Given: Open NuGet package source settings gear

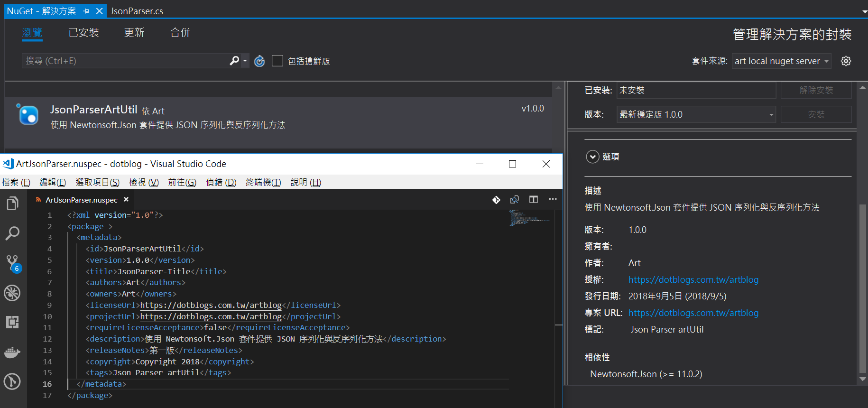Looking at the screenshot, I should pos(846,61).
